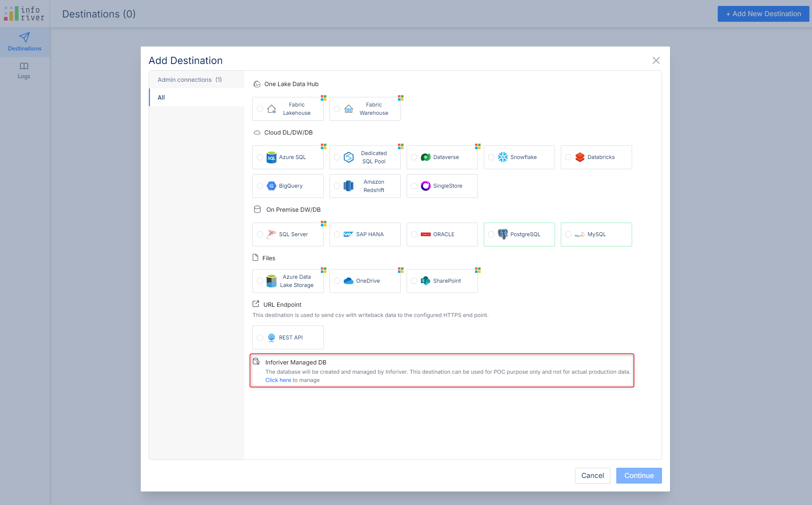Click the URL Endpoint external link icon
The image size is (812, 505).
click(256, 304)
